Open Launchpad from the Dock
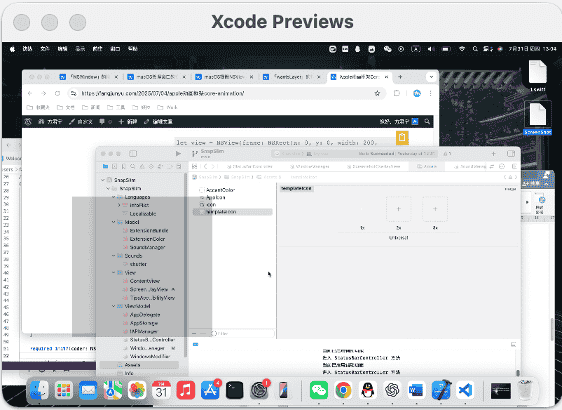This screenshot has height=410, width=562. pyautogui.click(x=64, y=390)
